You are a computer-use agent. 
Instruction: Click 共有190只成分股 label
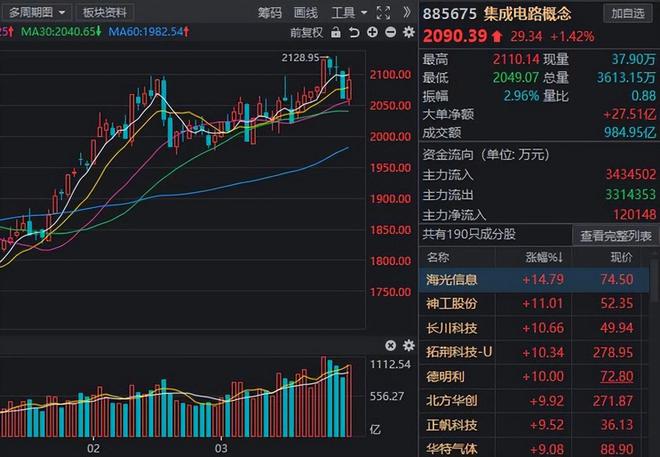point(469,234)
